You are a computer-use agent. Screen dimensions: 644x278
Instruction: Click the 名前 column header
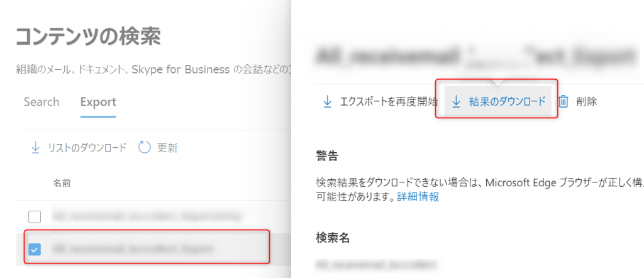tap(62, 183)
